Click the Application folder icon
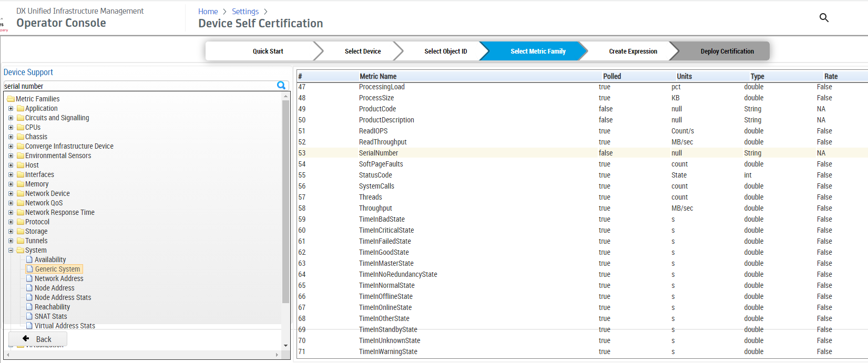 click(21, 108)
